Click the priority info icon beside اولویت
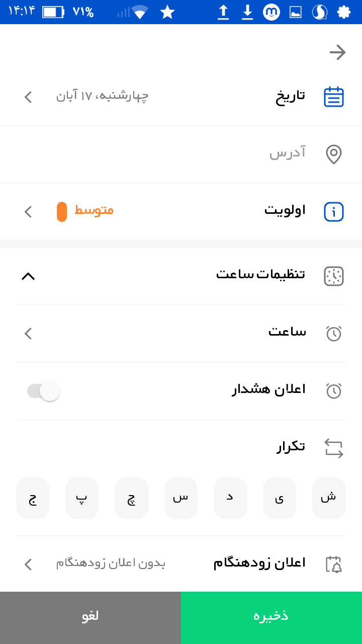362x644 pixels. 333,212
